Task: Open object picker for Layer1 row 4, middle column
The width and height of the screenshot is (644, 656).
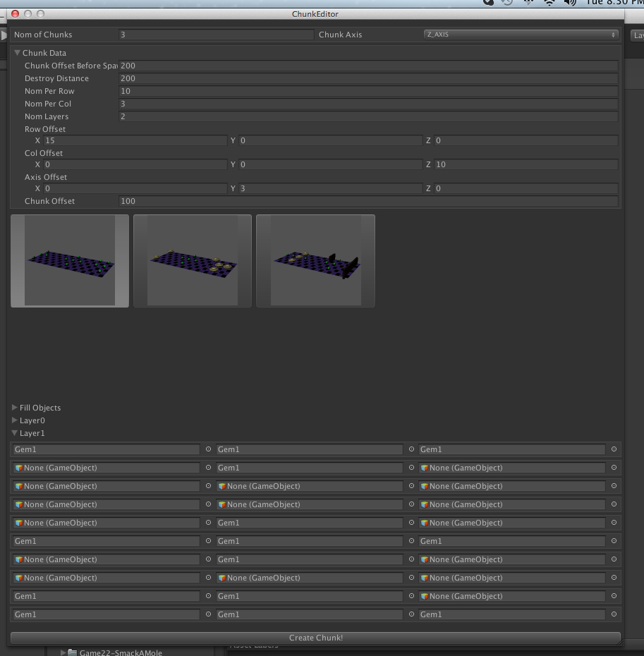Action: (411, 504)
